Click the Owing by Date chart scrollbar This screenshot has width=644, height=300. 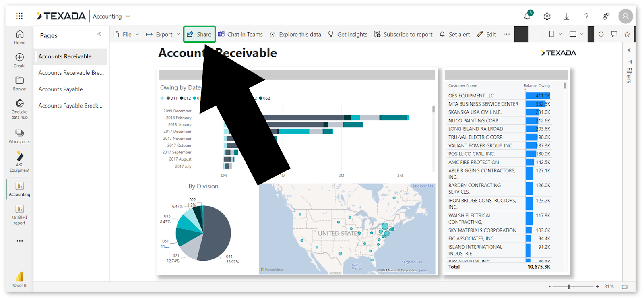click(433, 109)
